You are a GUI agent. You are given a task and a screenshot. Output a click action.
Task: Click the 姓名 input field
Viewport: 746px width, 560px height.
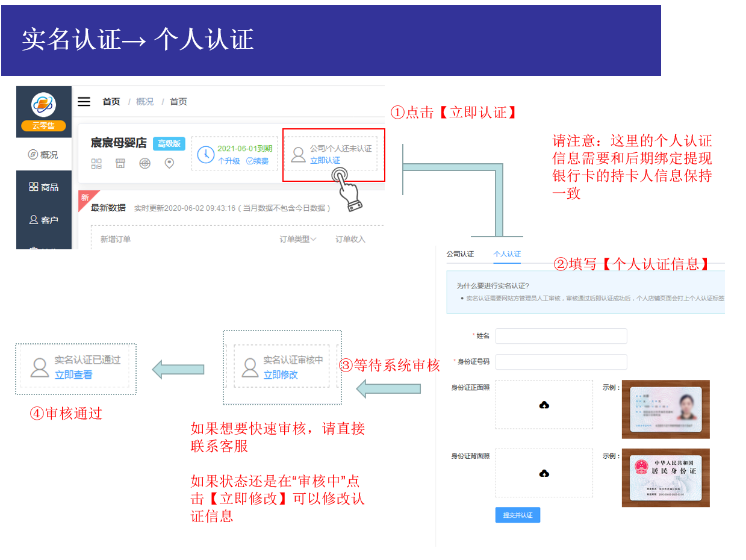[x=561, y=336]
